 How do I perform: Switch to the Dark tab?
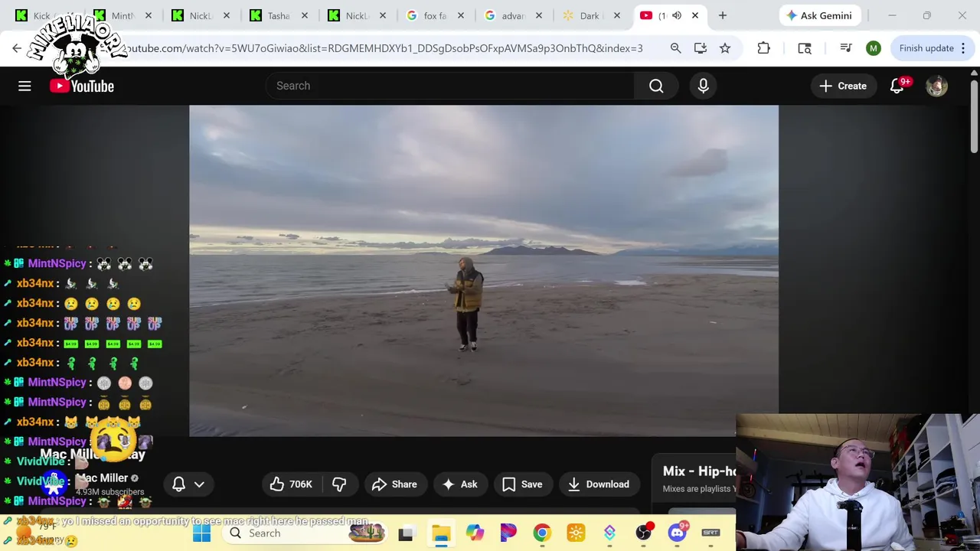pos(590,15)
